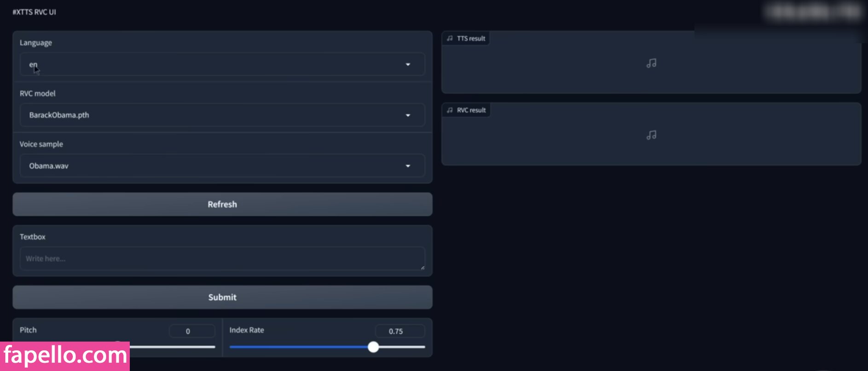Expand the Language dropdown arrow
868x371 pixels.
408,65
